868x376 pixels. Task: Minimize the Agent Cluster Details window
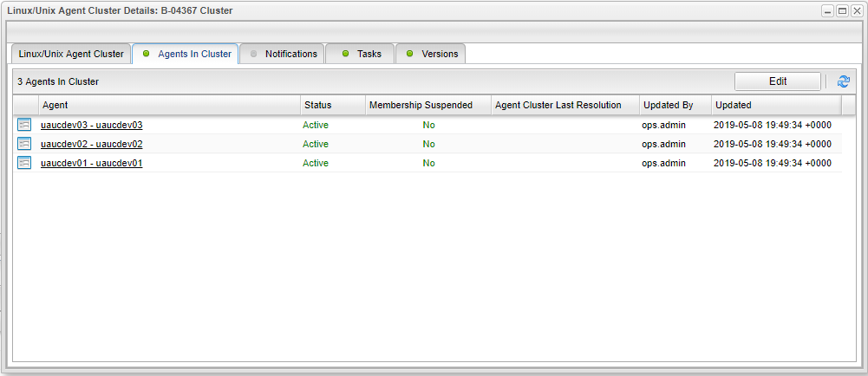(x=828, y=11)
